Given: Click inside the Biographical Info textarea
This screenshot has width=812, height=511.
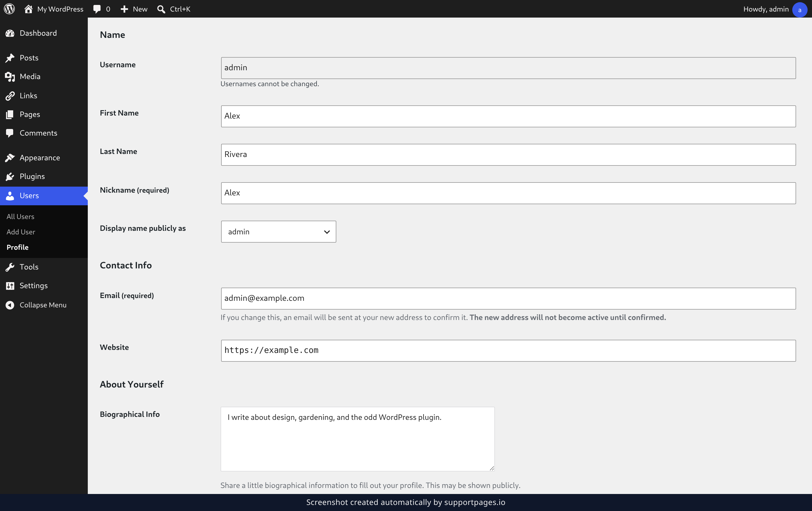Looking at the screenshot, I should click(x=357, y=439).
